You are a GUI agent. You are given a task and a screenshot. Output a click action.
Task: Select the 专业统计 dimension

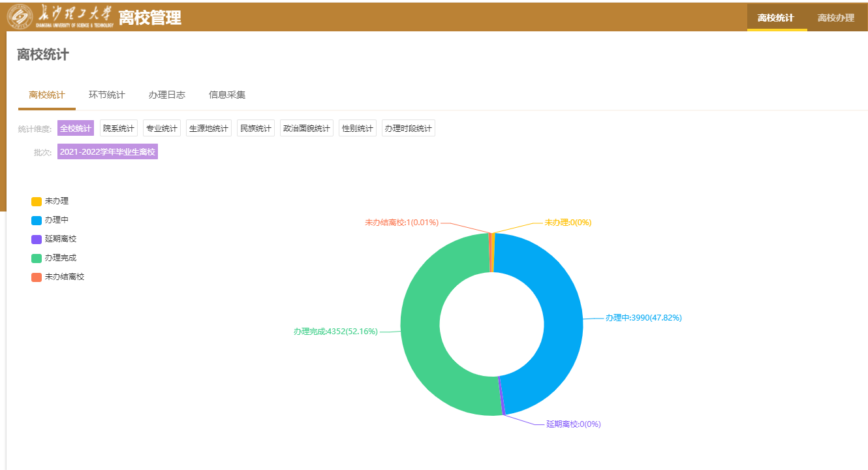(161, 128)
